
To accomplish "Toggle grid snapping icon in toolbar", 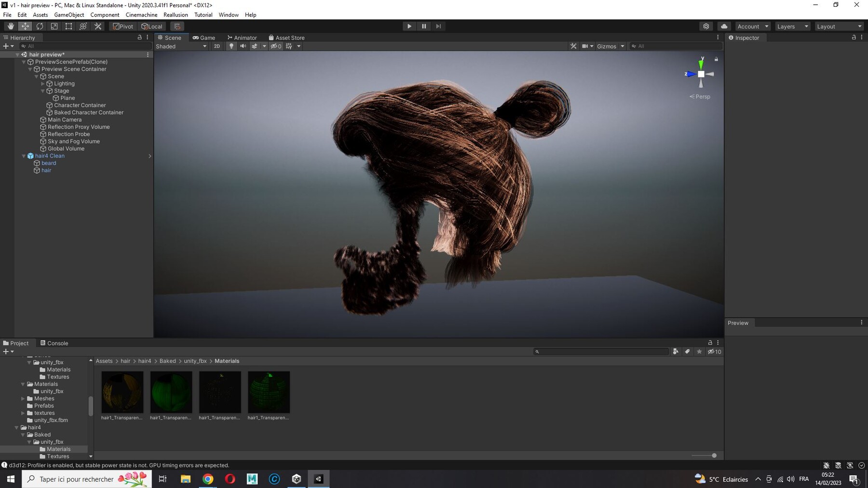I will coord(177,26).
